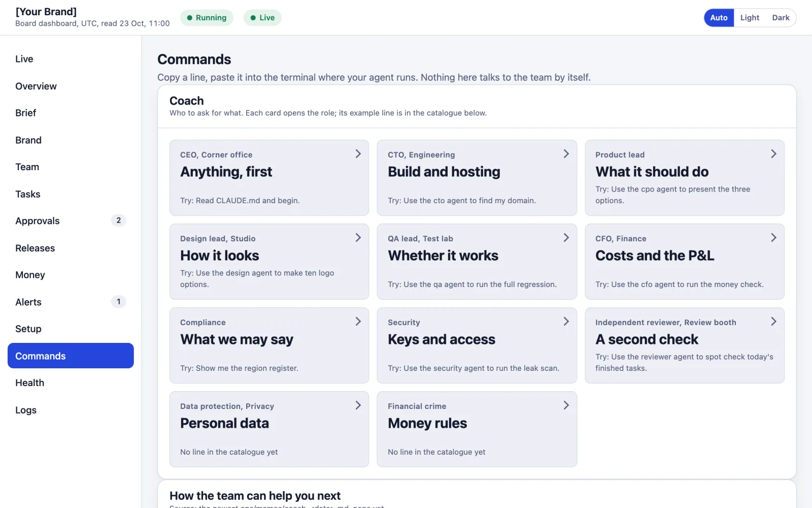Switch theme to Dark
The image size is (812, 508).
tap(781, 18)
